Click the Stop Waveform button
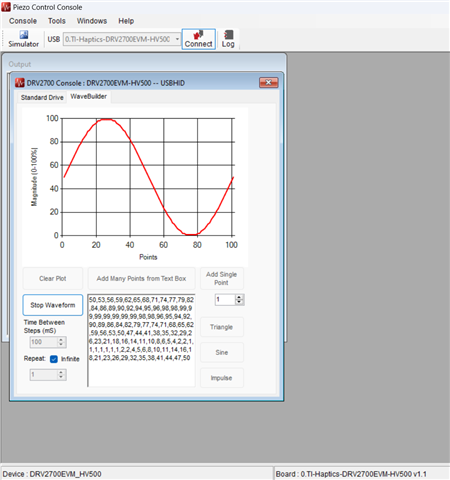Screen dimensions: 450x480 [53, 305]
